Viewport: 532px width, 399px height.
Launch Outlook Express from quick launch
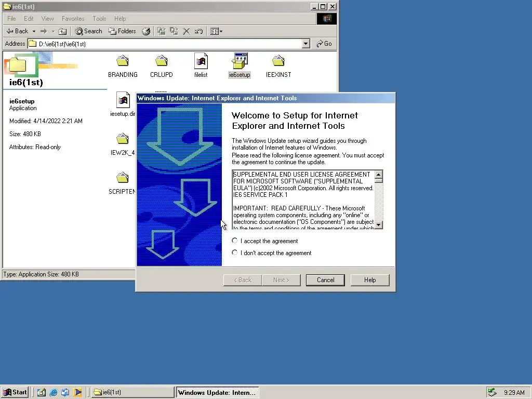[65, 392]
